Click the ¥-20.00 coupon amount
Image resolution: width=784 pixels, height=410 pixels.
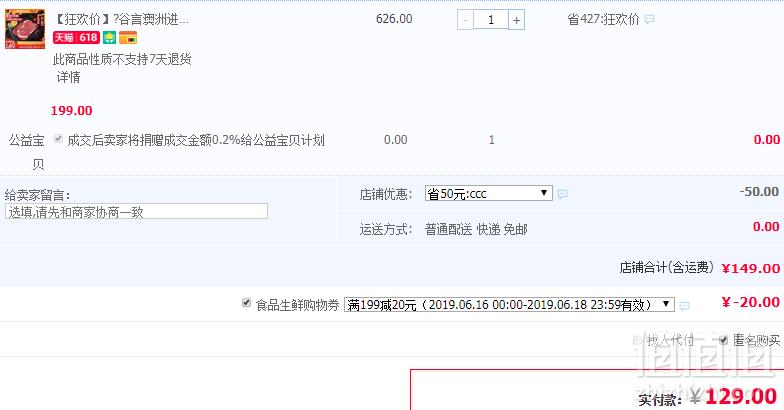coord(750,302)
